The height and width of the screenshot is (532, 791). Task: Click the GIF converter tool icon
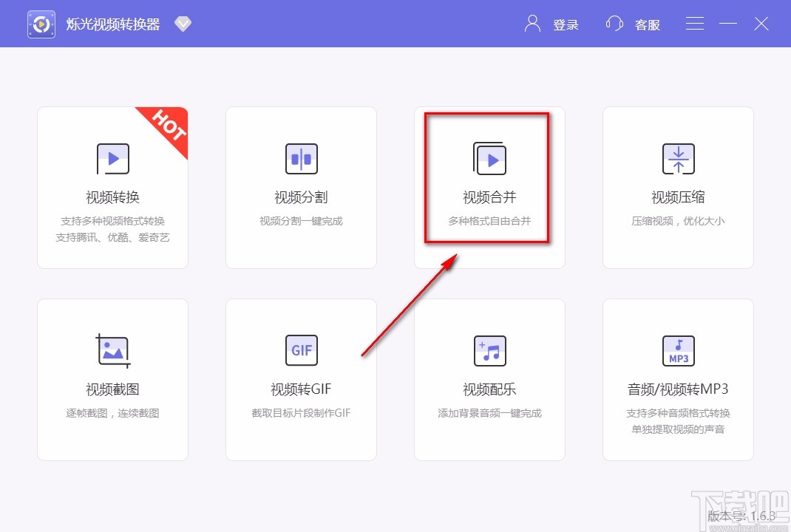(301, 350)
